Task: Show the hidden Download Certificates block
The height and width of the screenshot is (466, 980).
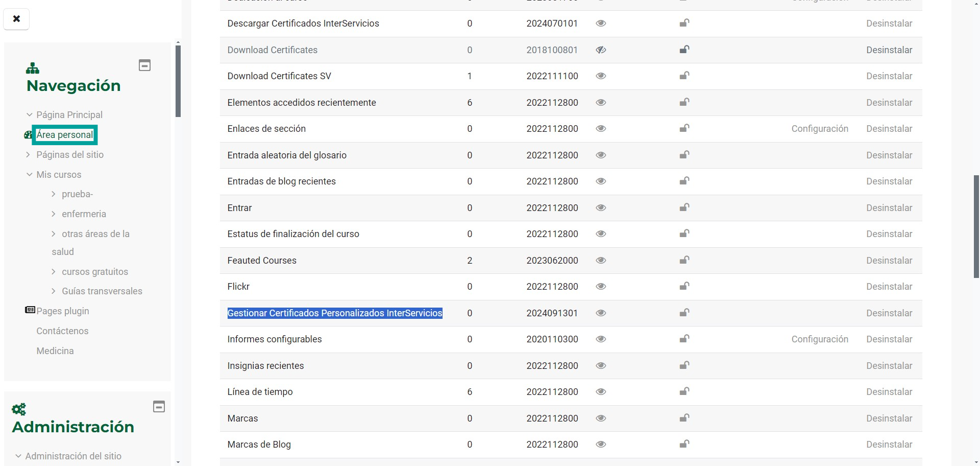Action: click(601, 50)
